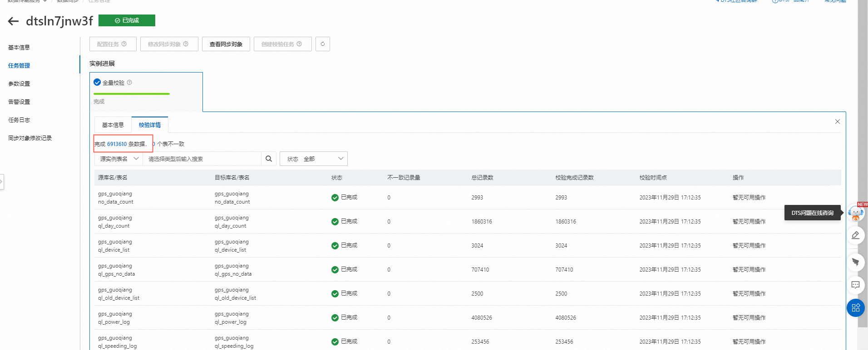Click the 不一致记录量 column header
The width and height of the screenshot is (868, 350).
point(404,178)
